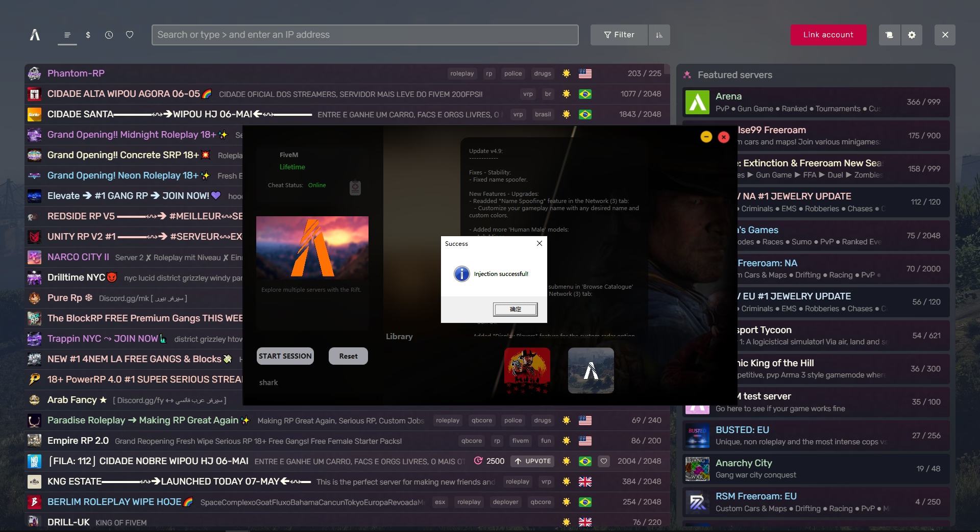Open the Arena featured server

(816, 102)
